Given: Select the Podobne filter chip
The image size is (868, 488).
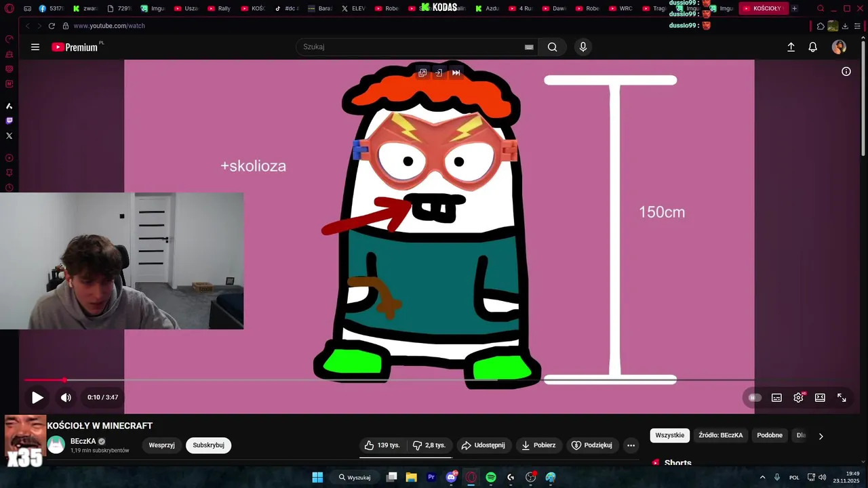Looking at the screenshot, I should [x=770, y=435].
